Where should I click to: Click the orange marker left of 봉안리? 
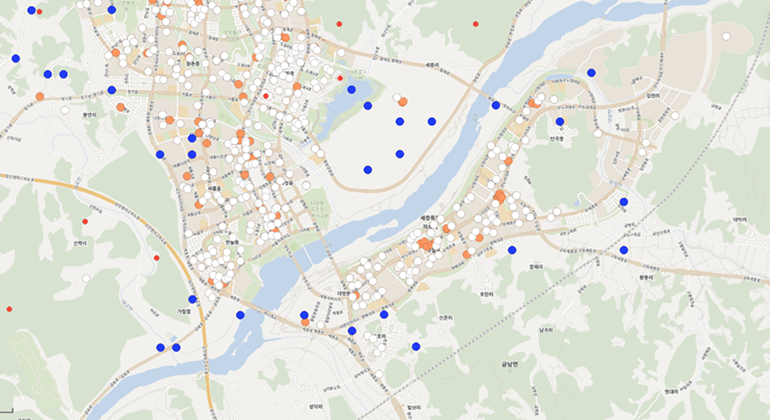[x=40, y=96]
